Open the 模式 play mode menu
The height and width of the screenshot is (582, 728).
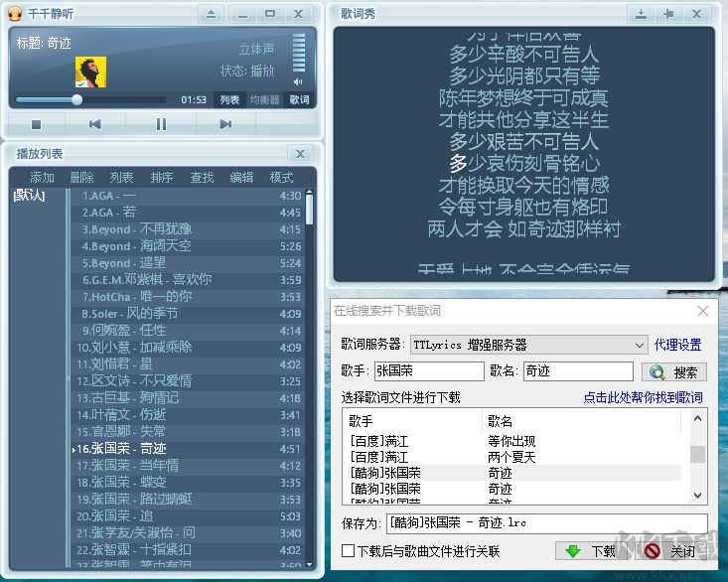(281, 178)
